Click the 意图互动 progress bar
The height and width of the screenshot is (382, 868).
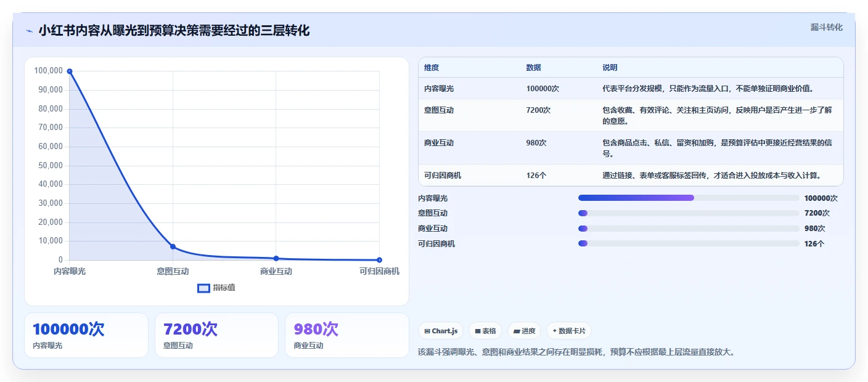point(689,213)
